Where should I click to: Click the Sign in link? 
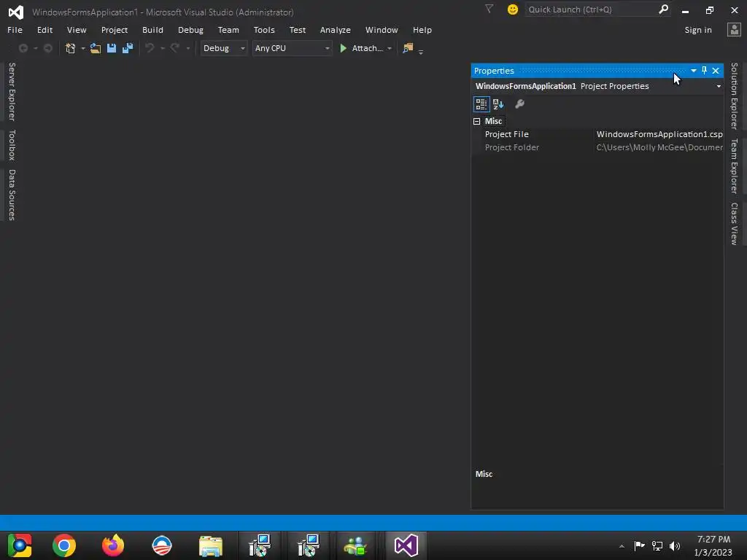698,29
